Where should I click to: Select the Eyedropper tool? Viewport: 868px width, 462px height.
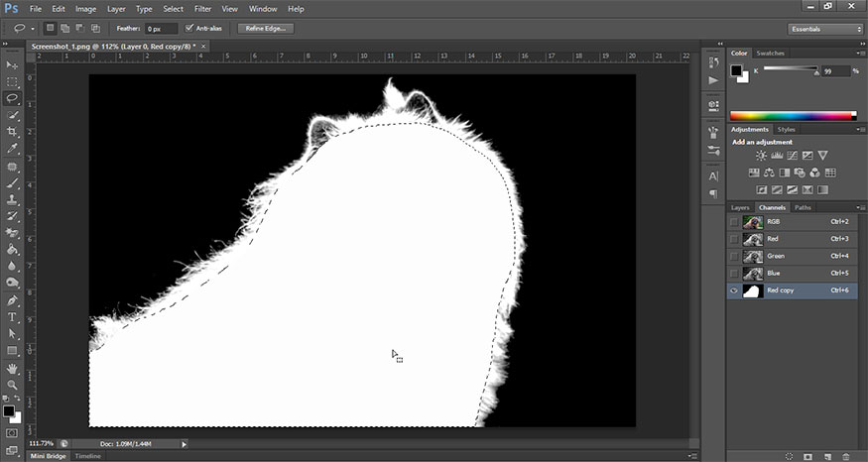click(12, 149)
